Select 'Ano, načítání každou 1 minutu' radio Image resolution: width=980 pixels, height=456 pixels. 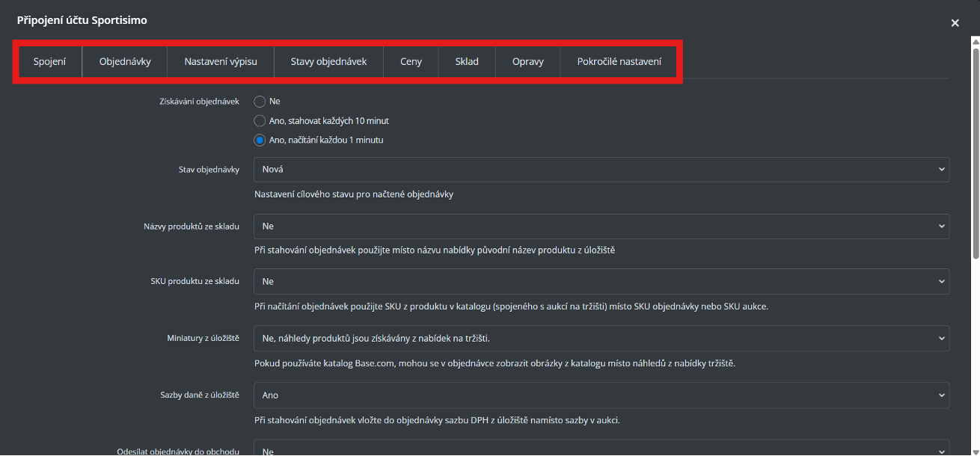point(260,140)
